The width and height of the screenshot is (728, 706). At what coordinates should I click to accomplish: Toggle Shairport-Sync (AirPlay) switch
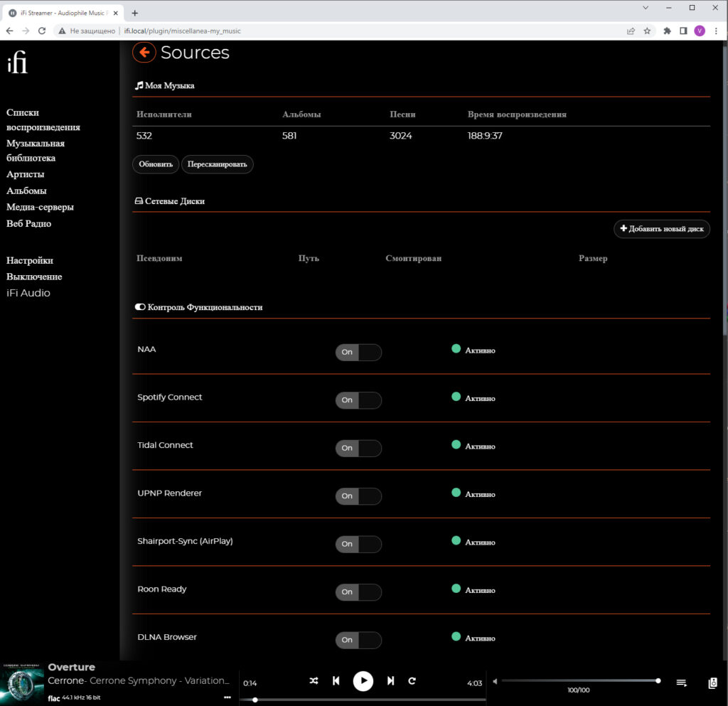(x=358, y=544)
